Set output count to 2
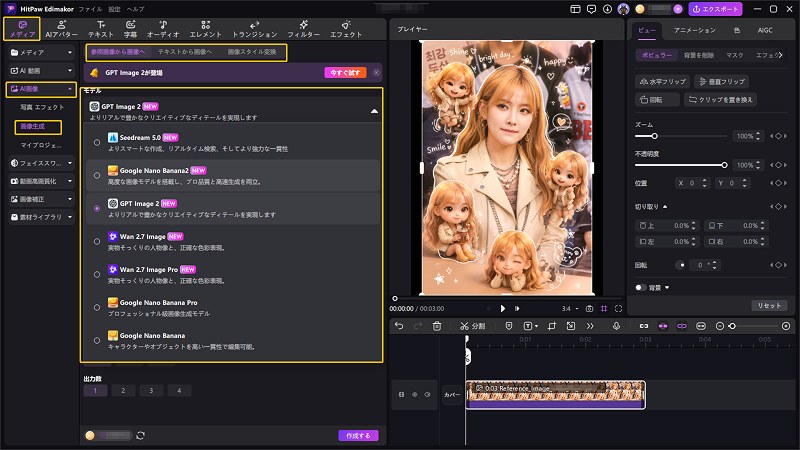The image size is (800, 450). tap(123, 391)
